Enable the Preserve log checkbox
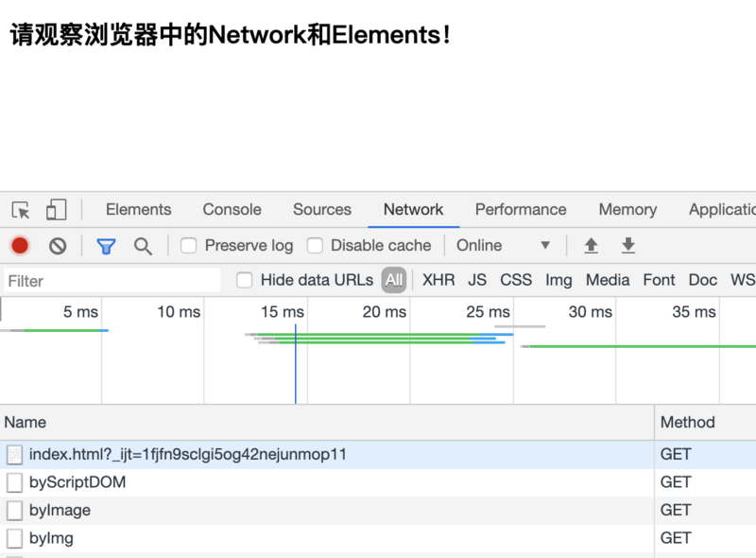Screen dimensions: 756x558 (x=189, y=246)
